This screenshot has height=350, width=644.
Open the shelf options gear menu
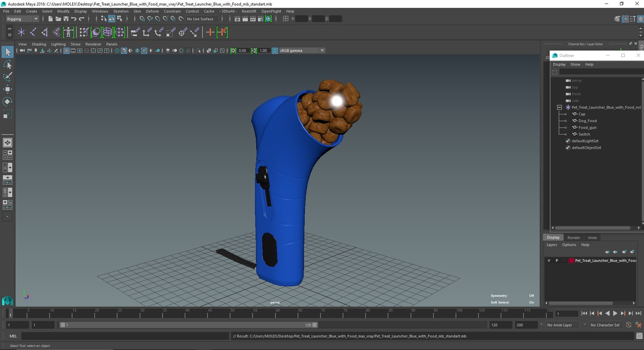(x=9, y=35)
